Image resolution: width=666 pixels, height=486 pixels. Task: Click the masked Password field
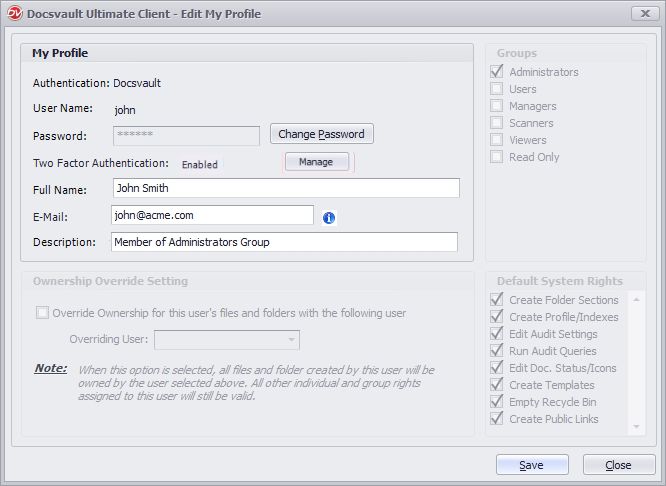[186, 135]
